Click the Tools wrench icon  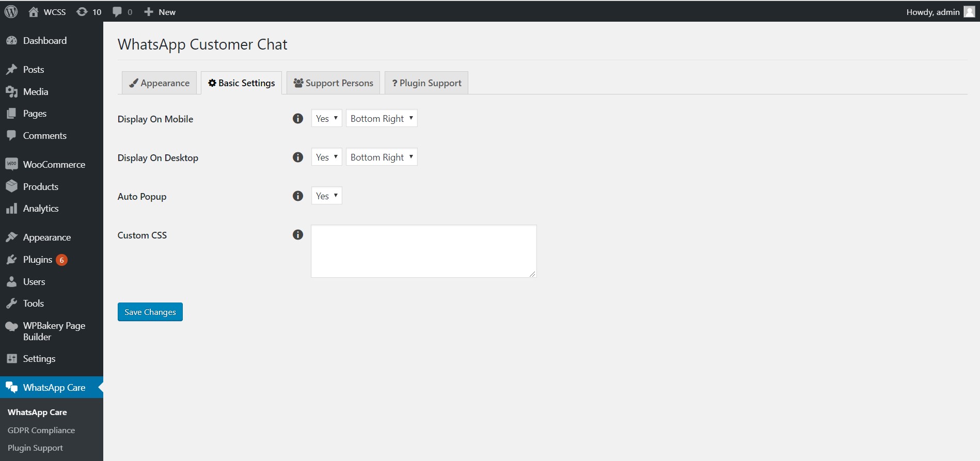[x=11, y=304]
